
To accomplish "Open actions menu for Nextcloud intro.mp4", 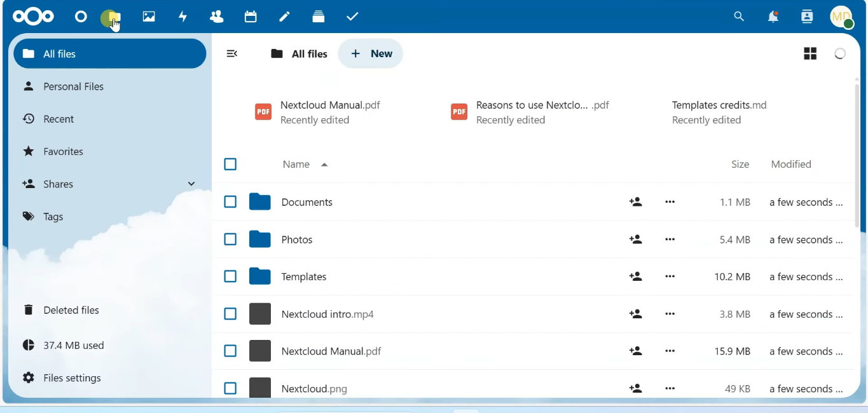I will [x=670, y=315].
